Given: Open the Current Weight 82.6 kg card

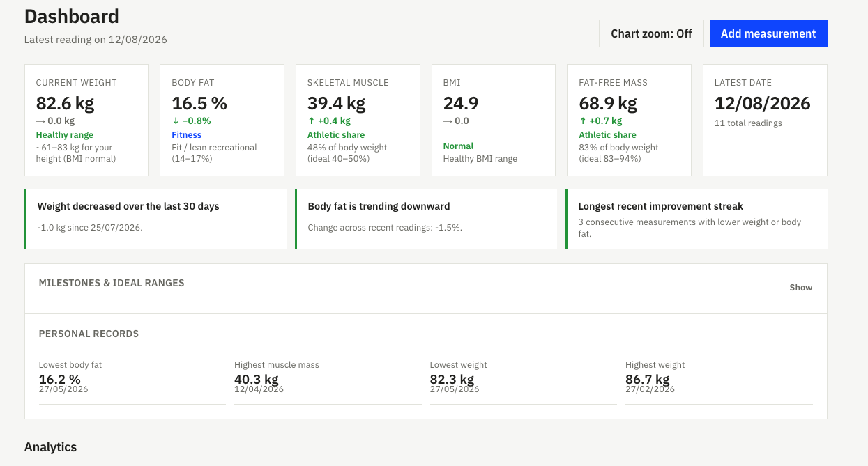Looking at the screenshot, I should point(86,120).
